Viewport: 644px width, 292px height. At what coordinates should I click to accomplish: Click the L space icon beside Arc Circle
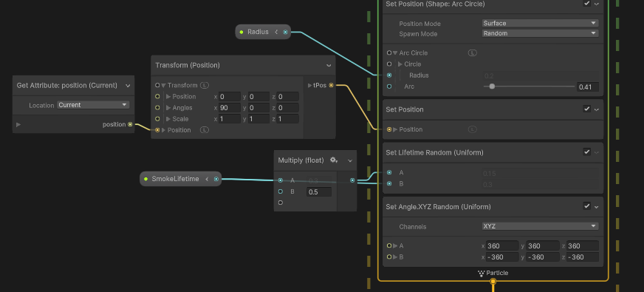pos(473,52)
